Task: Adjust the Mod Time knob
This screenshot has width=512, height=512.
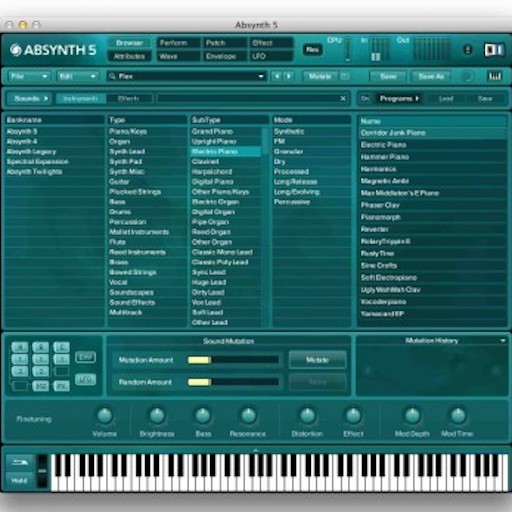Action: [458, 416]
